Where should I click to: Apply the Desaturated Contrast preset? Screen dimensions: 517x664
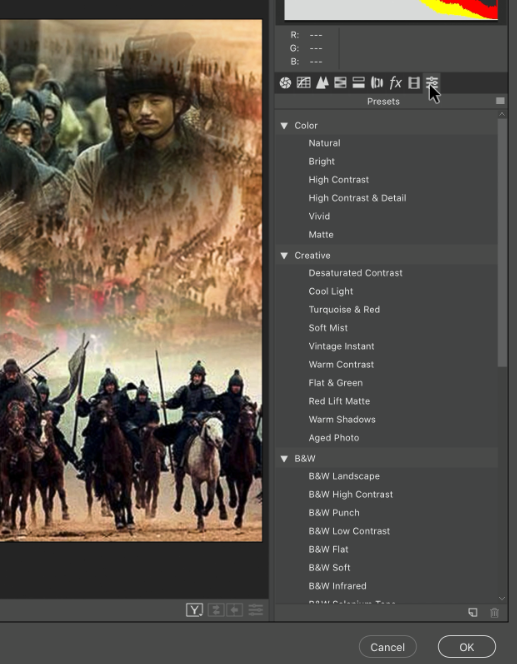355,273
